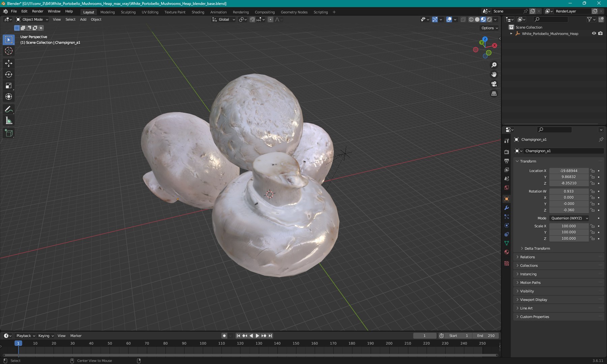This screenshot has height=364, width=607.
Task: Activate the Move tool
Action: [x=9, y=63]
